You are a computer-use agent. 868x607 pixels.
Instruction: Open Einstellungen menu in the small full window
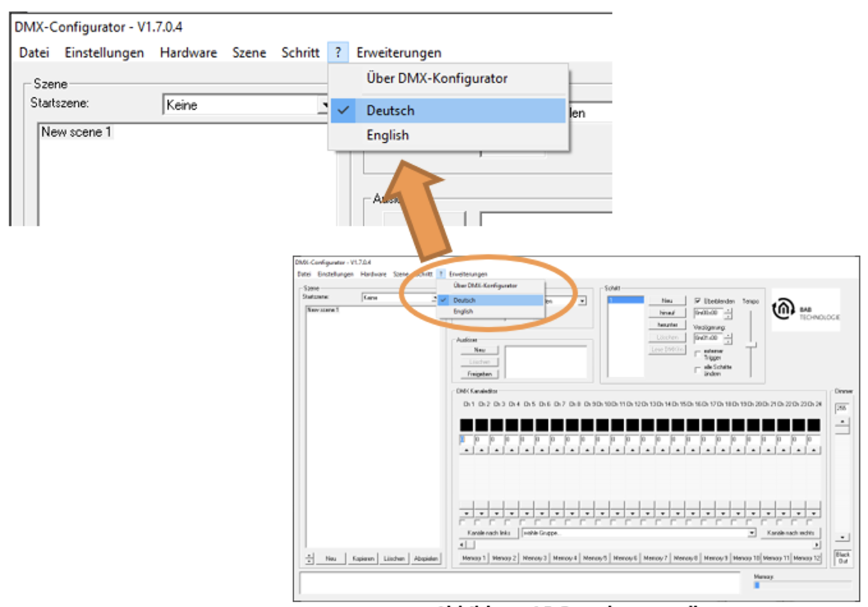point(336,274)
